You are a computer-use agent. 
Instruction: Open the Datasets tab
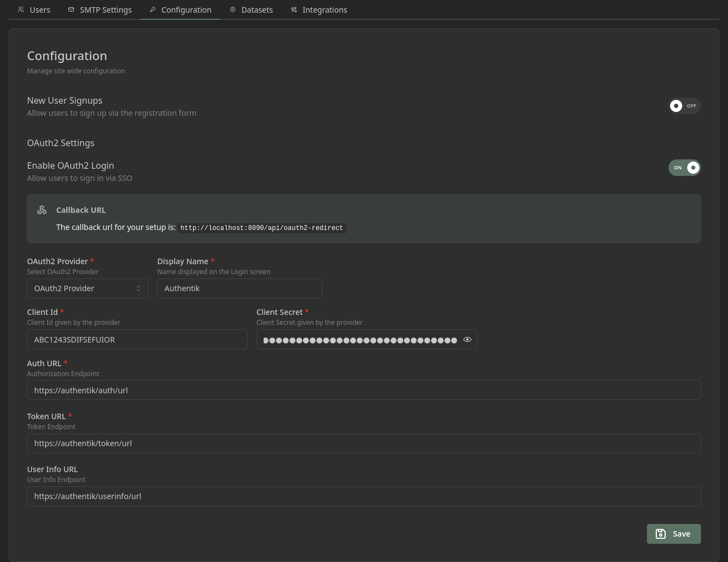click(x=251, y=10)
